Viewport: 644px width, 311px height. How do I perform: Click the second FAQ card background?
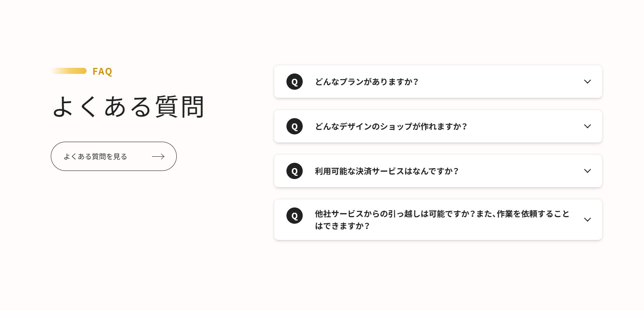488,126
